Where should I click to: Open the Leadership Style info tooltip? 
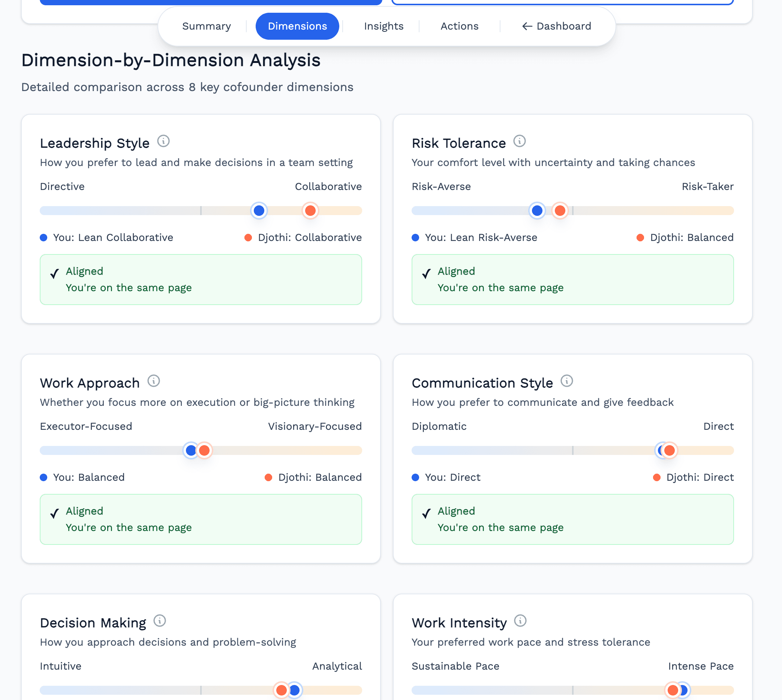(164, 141)
